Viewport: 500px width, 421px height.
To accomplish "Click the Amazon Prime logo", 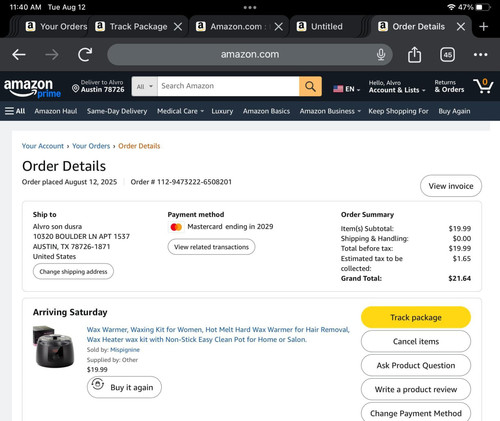I will 32,87.
